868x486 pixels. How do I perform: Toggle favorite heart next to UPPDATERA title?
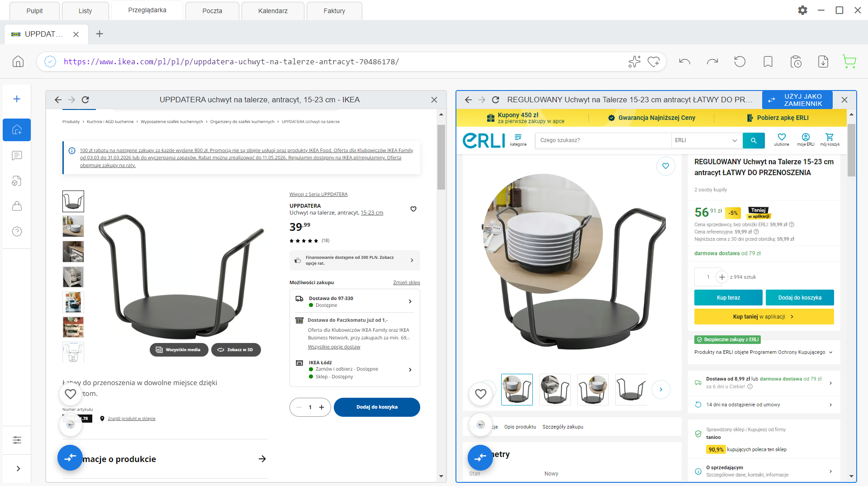click(413, 209)
